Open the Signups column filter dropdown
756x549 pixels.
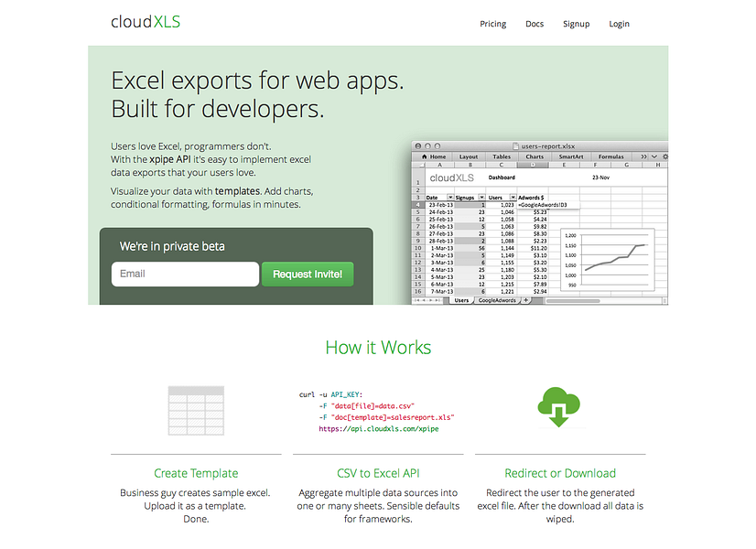(481, 197)
